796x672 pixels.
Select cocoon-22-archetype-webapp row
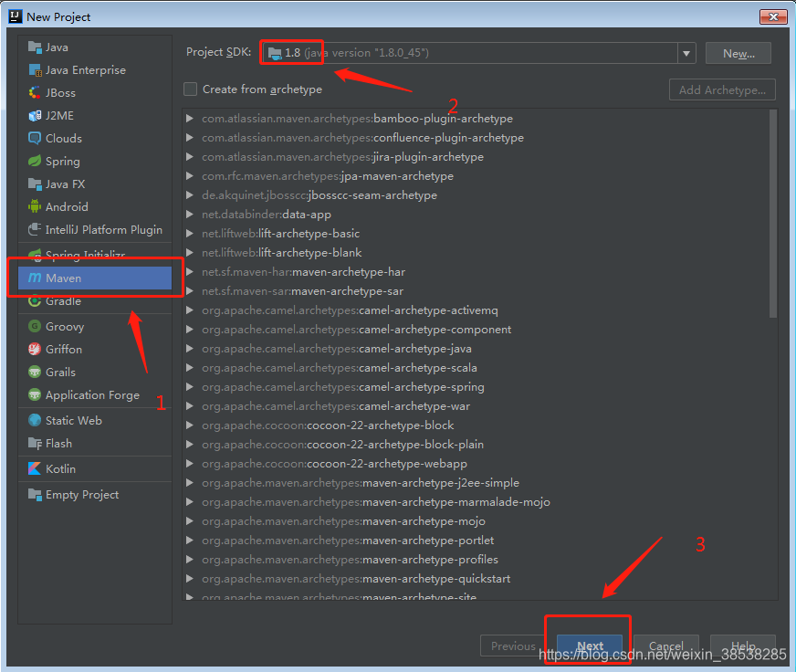click(x=480, y=464)
